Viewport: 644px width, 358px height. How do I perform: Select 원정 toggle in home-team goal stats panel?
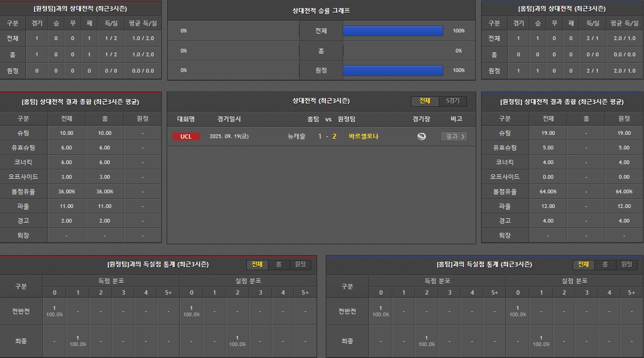(x=626, y=264)
